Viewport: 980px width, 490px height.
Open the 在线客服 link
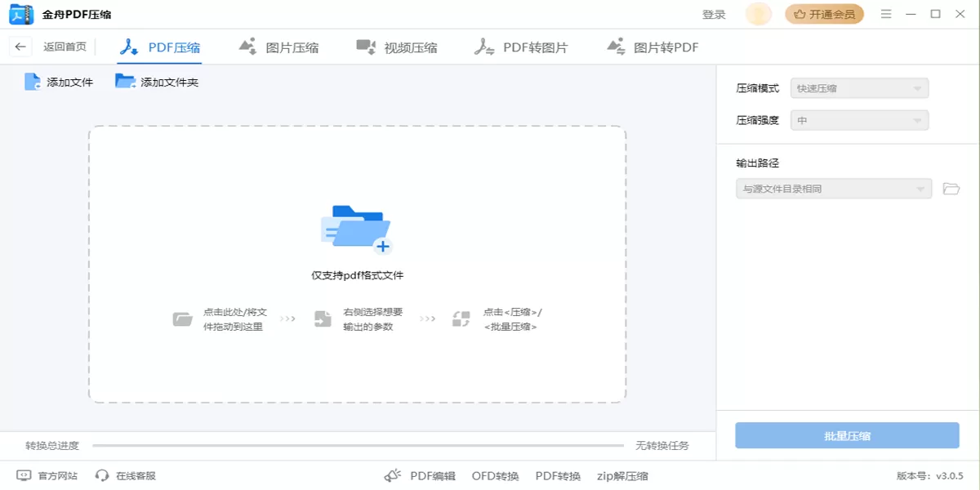pos(136,475)
